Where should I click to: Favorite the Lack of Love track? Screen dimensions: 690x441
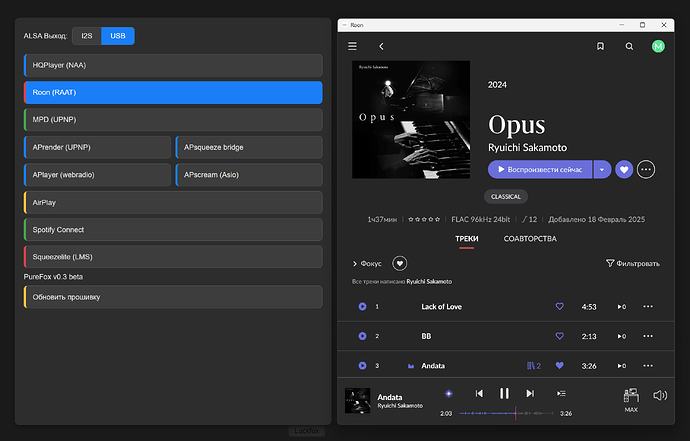(x=559, y=306)
